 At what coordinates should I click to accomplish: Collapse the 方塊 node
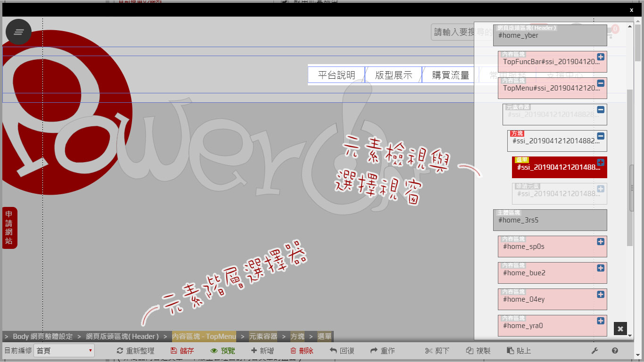(601, 136)
